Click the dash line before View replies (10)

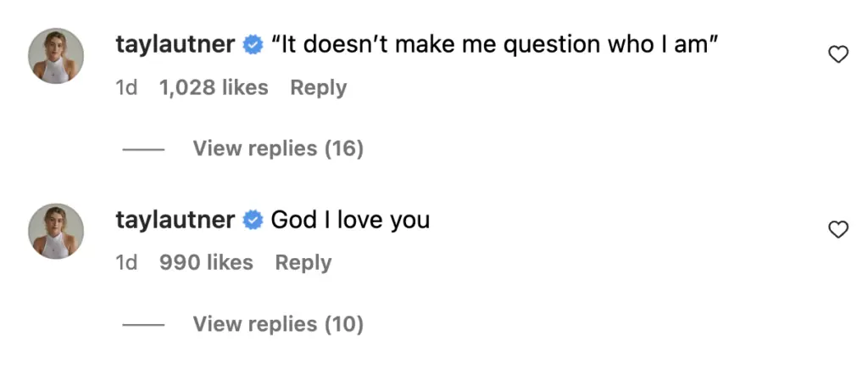point(142,325)
